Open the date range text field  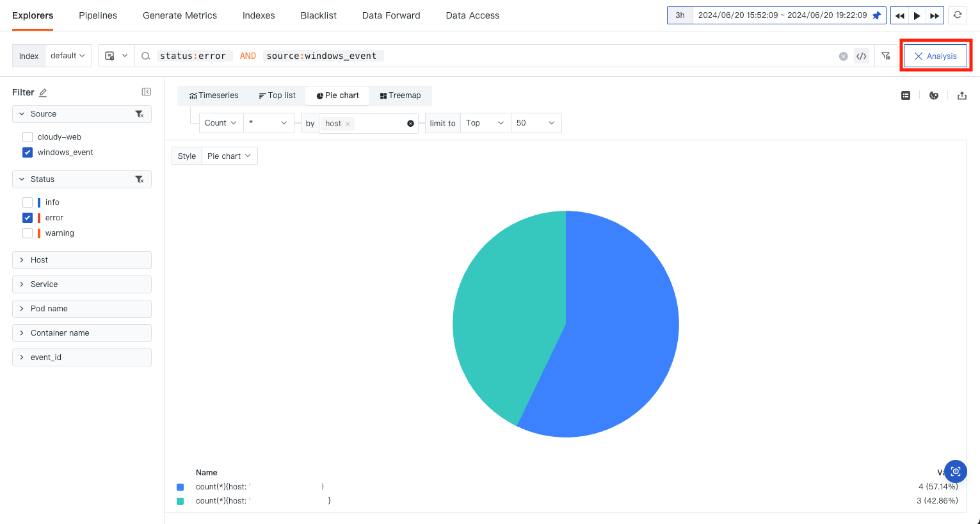point(782,15)
